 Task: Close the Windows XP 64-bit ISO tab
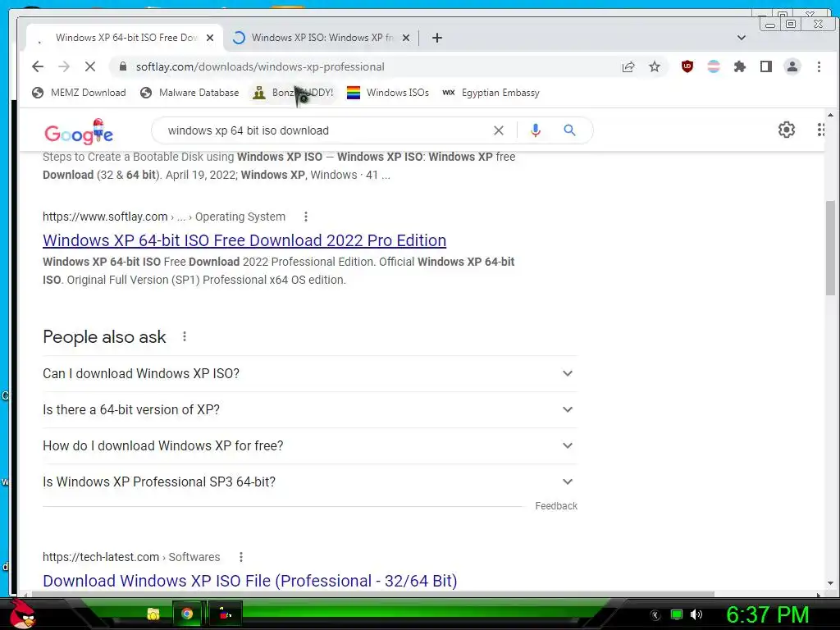(210, 38)
